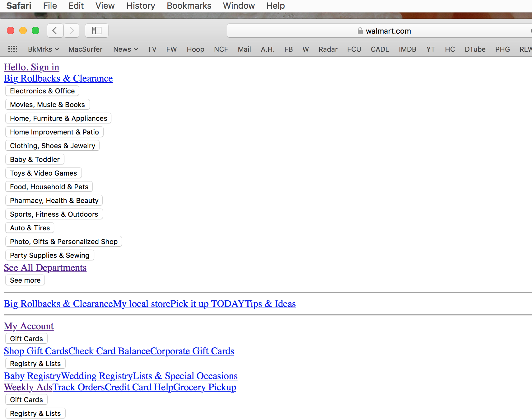Choose Home Improvement & Patio department
Viewport: 532px width, 419px height.
click(x=54, y=132)
